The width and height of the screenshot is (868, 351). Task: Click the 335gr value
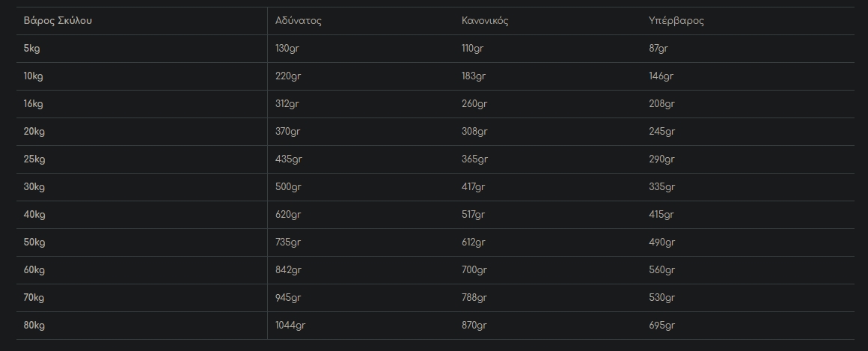pyautogui.click(x=661, y=187)
